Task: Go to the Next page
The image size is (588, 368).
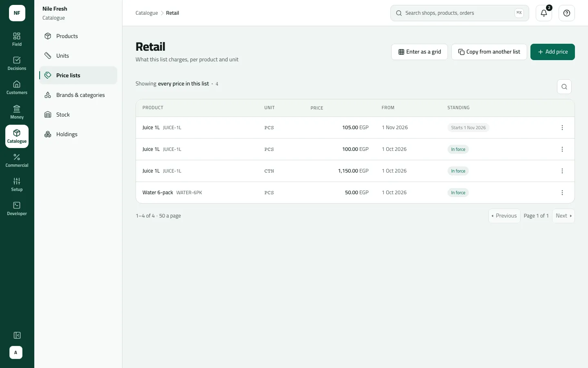Action: pyautogui.click(x=563, y=216)
